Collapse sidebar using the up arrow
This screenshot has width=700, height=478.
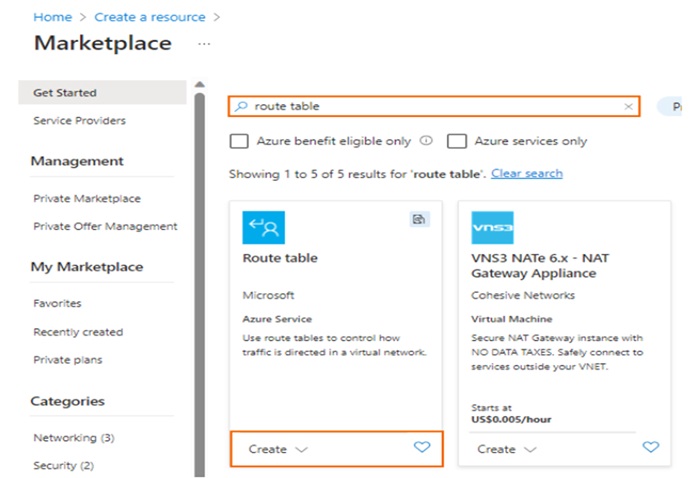coord(199,84)
